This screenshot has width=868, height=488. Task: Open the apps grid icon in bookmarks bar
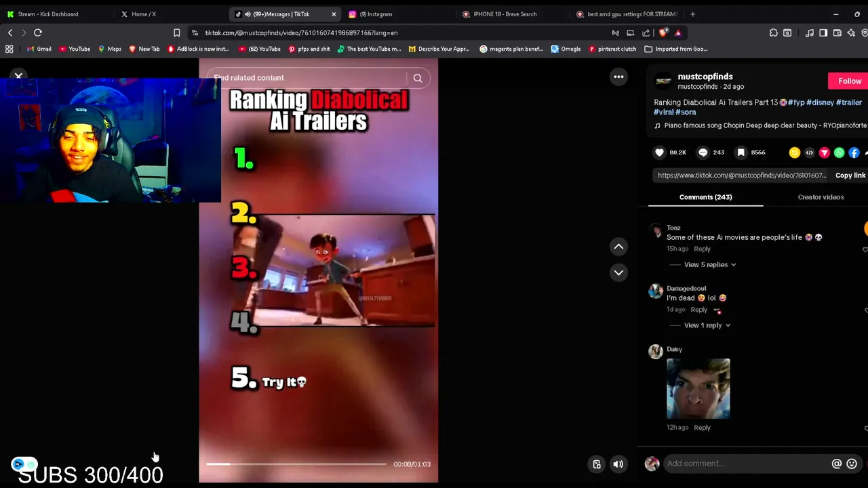pyautogui.click(x=9, y=49)
